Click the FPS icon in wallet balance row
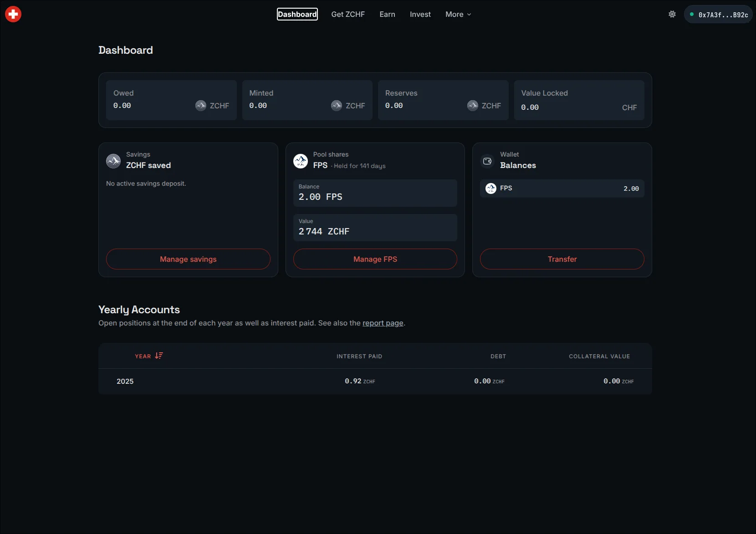The width and height of the screenshot is (756, 534). tap(491, 188)
